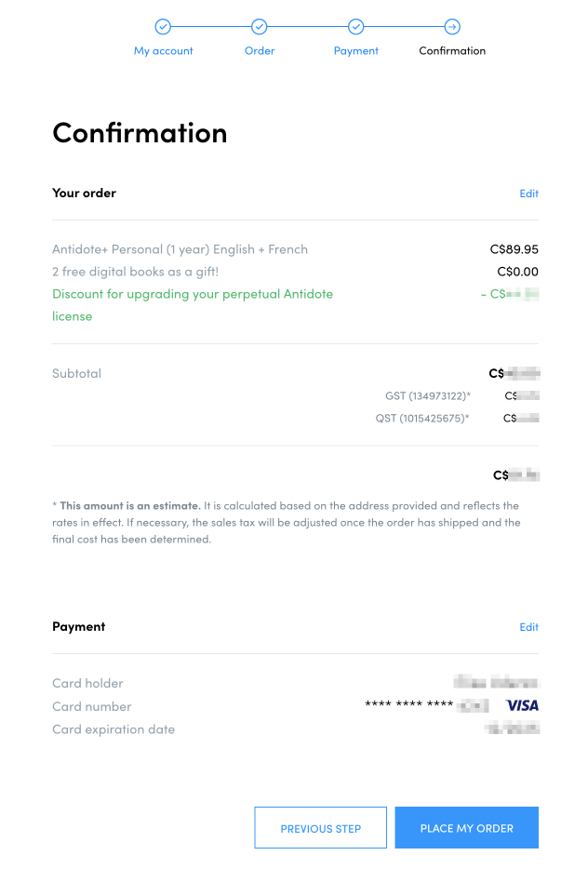Click the Antidote+ Personal product line

coord(180,249)
